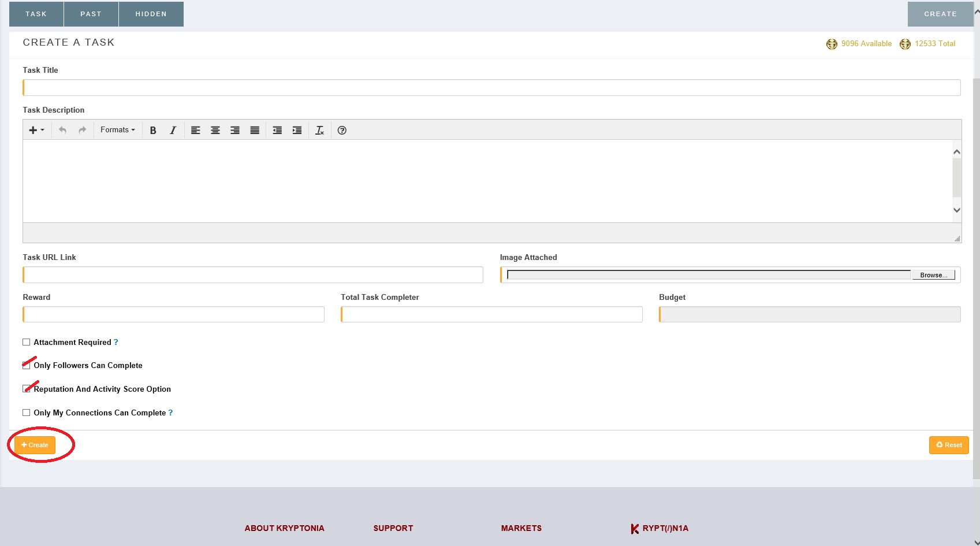Align text left
Screen dimensions: 980x546
click(196, 130)
